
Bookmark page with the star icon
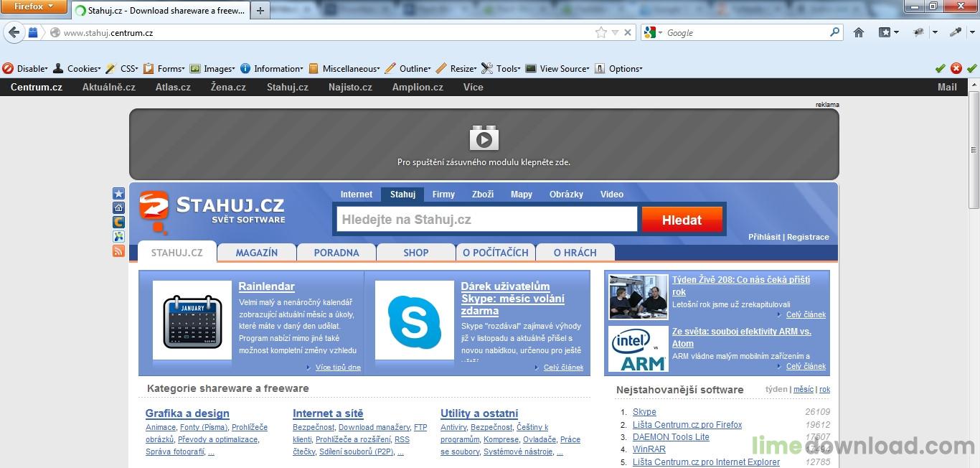(x=600, y=32)
